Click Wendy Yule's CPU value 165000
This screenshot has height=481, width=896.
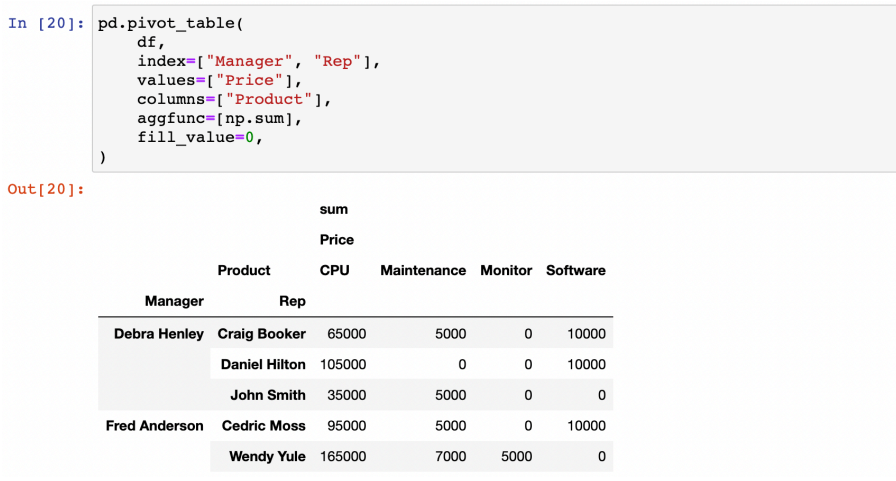(343, 457)
